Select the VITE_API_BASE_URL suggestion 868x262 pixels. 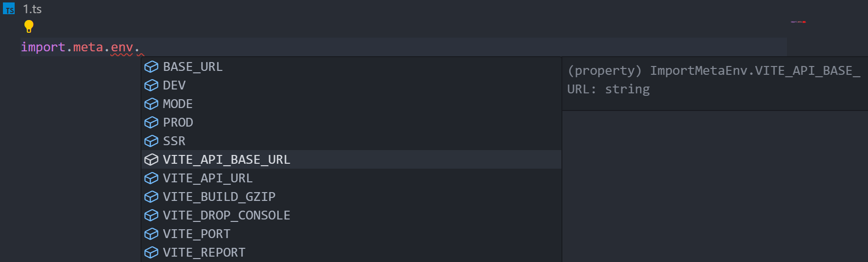[351, 159]
